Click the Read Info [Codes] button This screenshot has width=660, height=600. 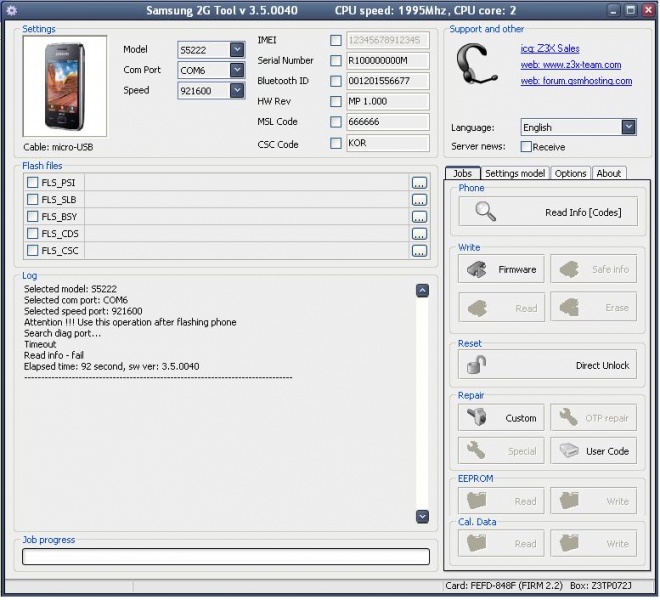(x=548, y=212)
